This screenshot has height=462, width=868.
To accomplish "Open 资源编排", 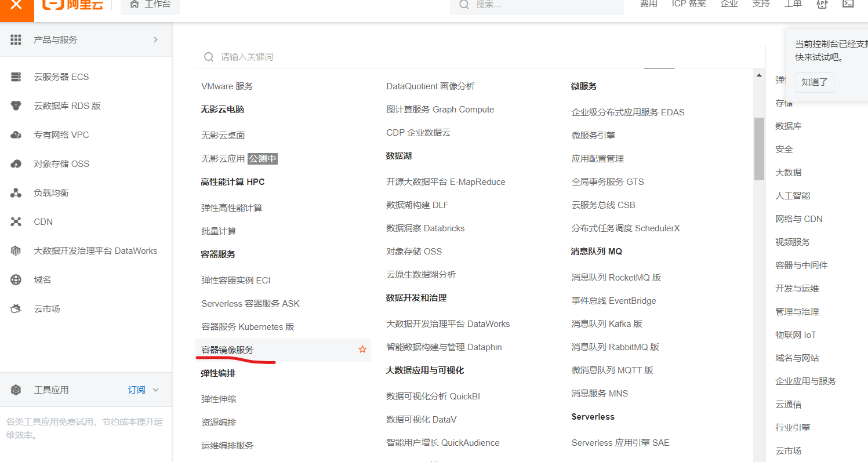I will (219, 423).
